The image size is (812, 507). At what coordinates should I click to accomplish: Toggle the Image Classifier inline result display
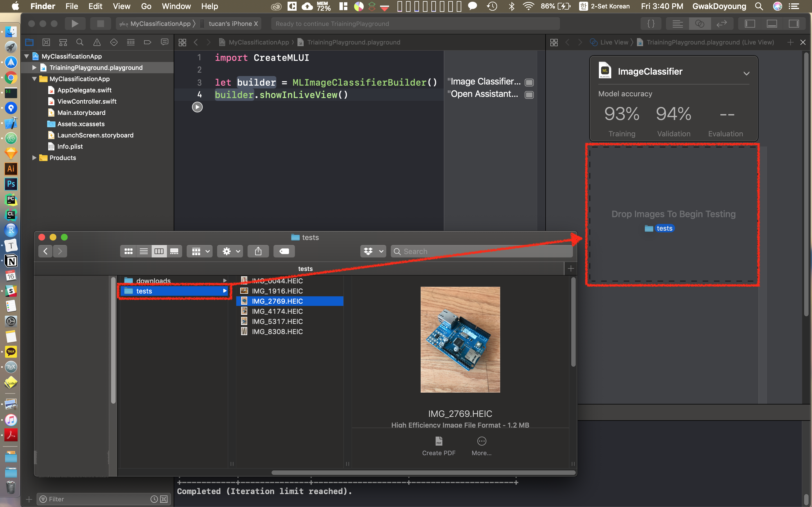[529, 82]
